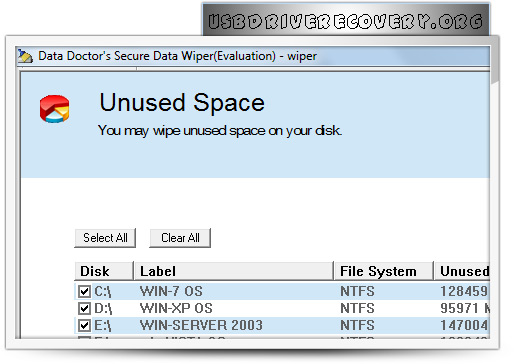Sort by the Label column header
The image size is (514, 364).
233,271
